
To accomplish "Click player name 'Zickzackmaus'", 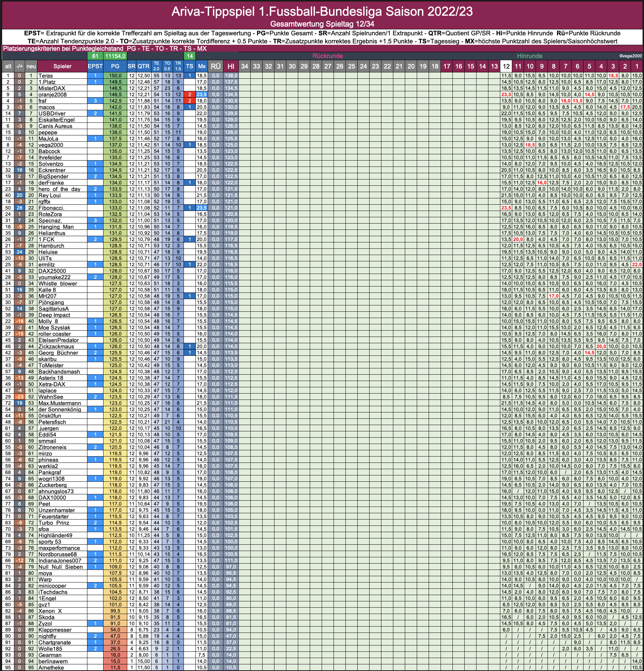I will tap(56, 346).
